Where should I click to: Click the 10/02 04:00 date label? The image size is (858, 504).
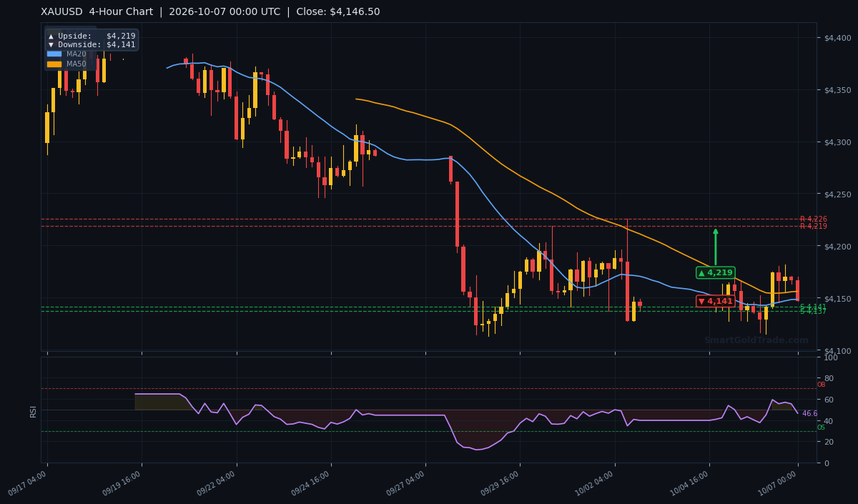(x=594, y=483)
